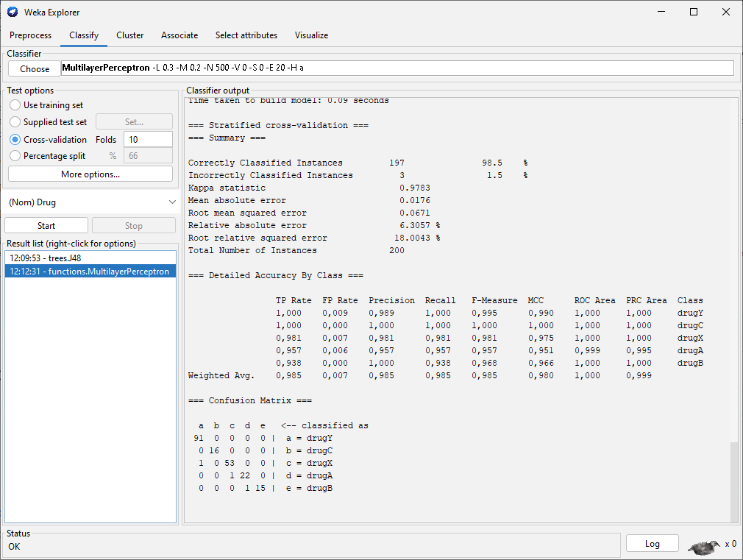Click the Choose classifier button
The width and height of the screenshot is (743, 560).
coord(34,68)
